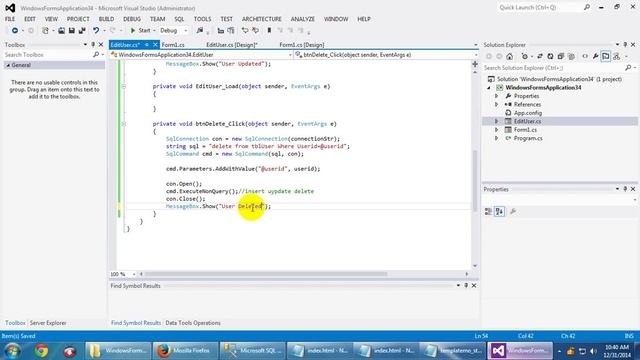Open the VIEW menu
This screenshot has height=360, width=640.
coord(51,19)
